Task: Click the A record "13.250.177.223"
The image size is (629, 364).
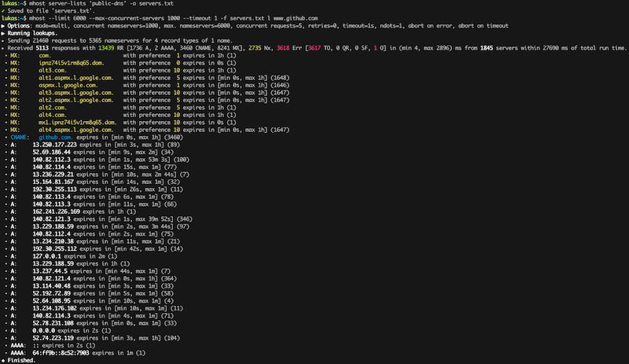Action: (54, 145)
